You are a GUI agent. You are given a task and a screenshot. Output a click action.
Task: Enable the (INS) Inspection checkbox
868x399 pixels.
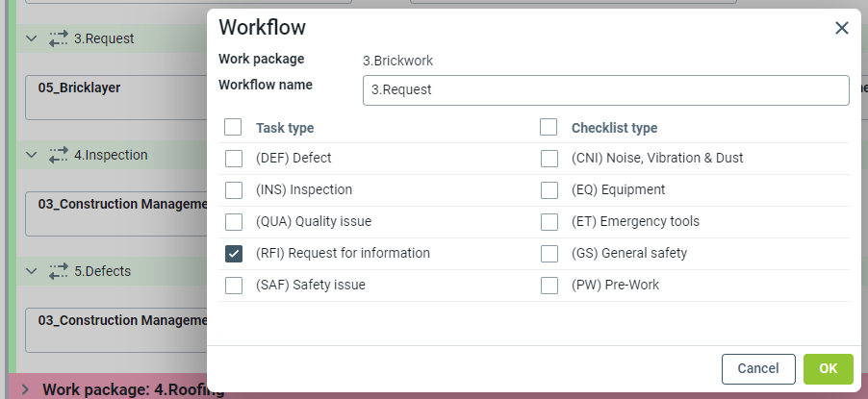click(x=233, y=190)
